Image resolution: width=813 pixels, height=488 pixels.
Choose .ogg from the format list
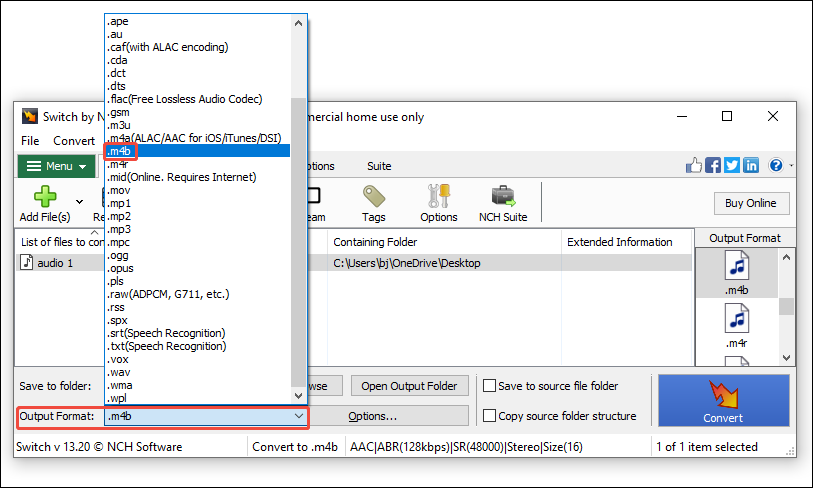pyautogui.click(x=198, y=255)
